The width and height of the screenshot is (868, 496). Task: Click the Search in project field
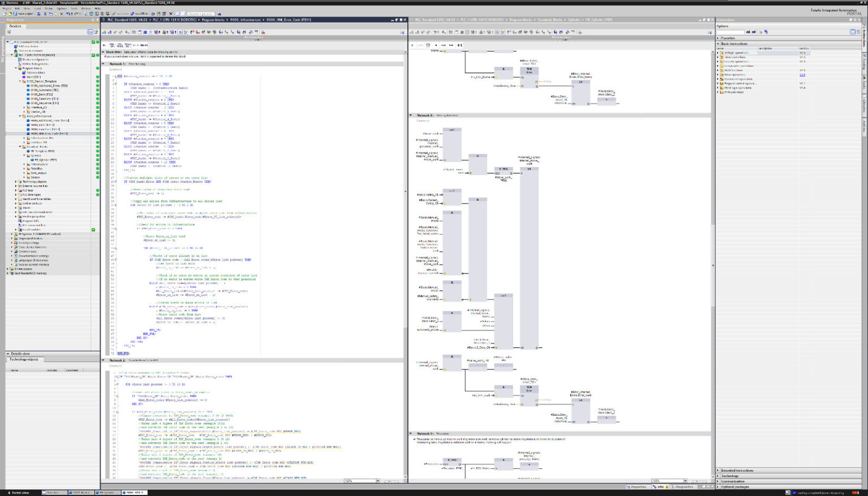coord(201,14)
